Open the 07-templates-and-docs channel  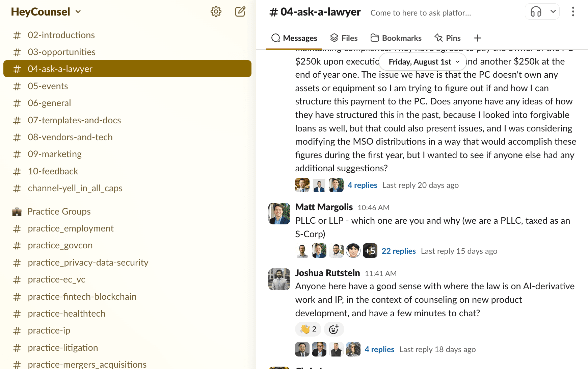click(x=74, y=120)
